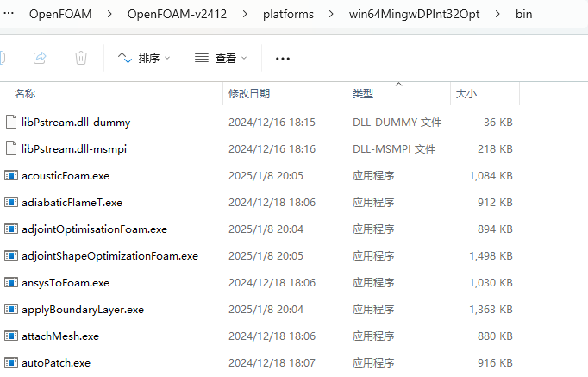Select the ansysToFoam.exe application icon
The height and width of the screenshot is (377, 588).
(11, 282)
